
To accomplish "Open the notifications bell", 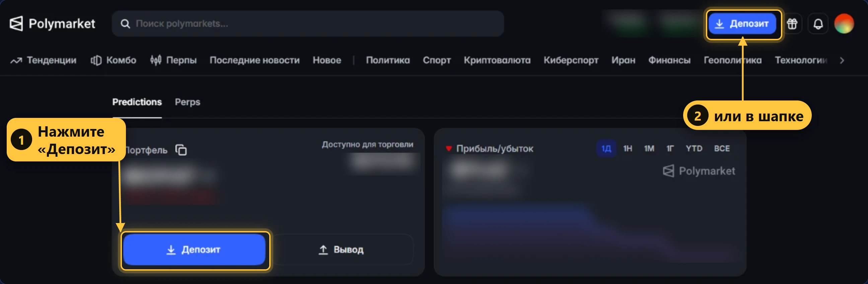I will click(x=818, y=23).
